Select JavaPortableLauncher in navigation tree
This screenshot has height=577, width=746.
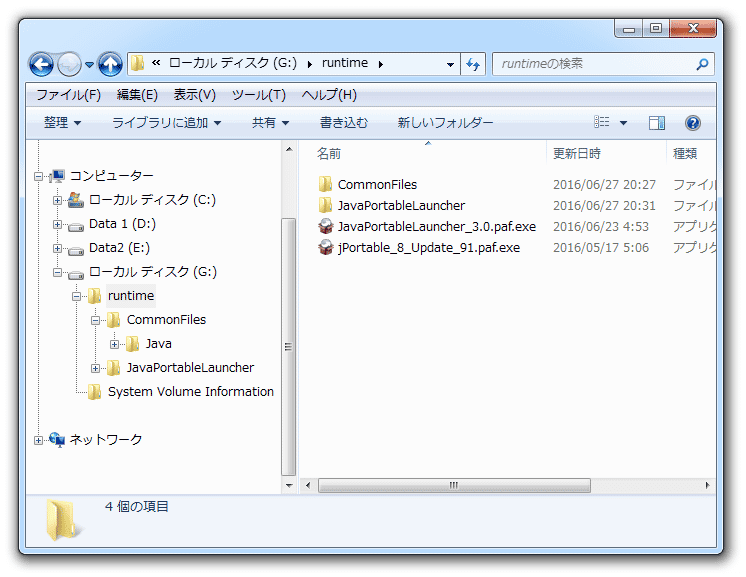point(190,368)
